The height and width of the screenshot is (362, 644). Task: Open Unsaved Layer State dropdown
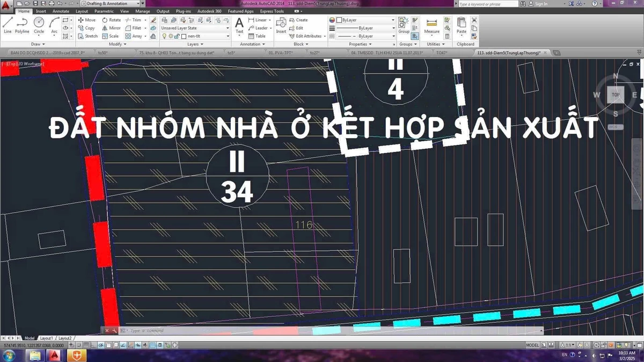tap(195, 28)
